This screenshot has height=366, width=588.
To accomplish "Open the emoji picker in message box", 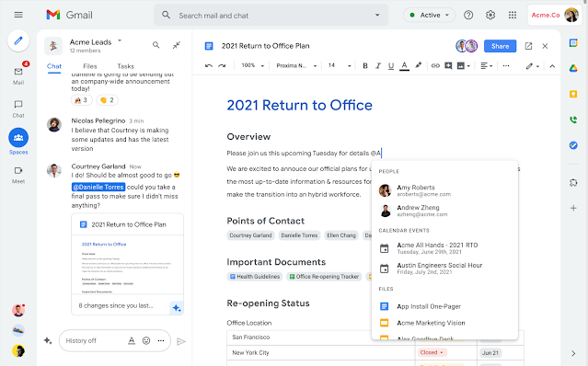I will click(x=146, y=340).
